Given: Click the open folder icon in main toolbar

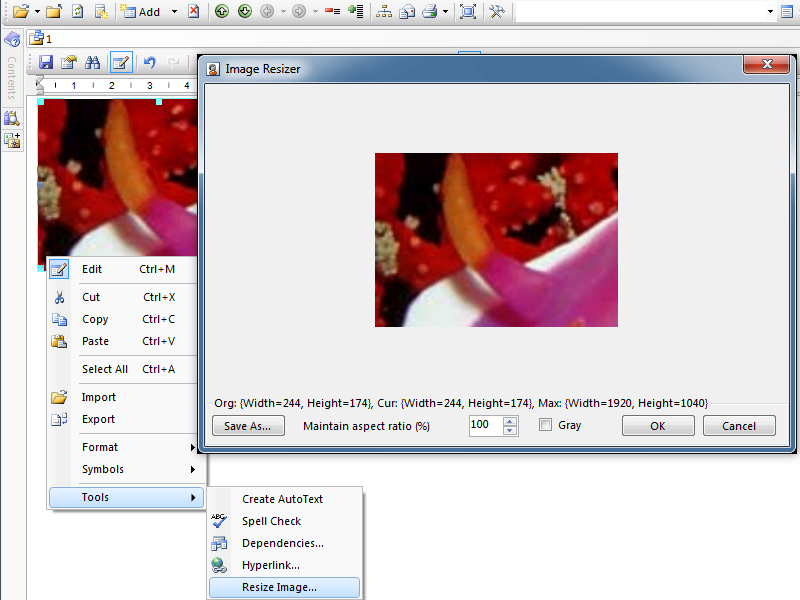Looking at the screenshot, I should (20, 11).
